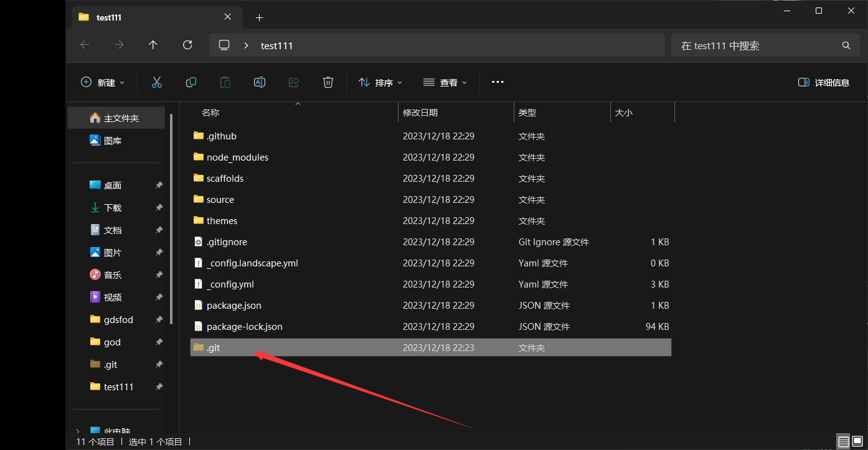This screenshot has width=868, height=450.
Task: Click the Copy icon in toolbar
Action: pyautogui.click(x=191, y=82)
